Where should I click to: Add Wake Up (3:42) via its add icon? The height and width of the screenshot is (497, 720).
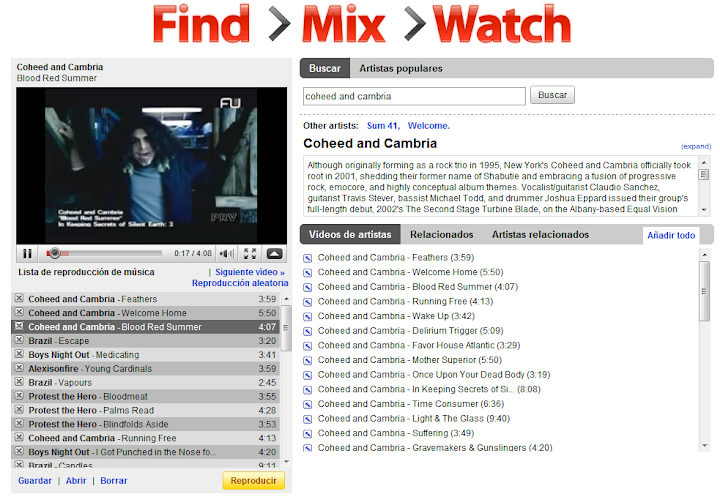[308, 316]
